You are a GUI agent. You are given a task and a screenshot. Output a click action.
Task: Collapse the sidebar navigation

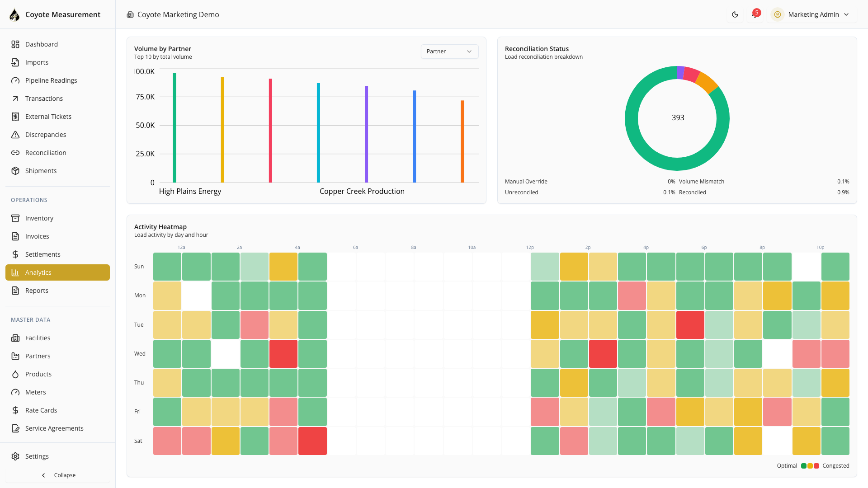point(58,475)
